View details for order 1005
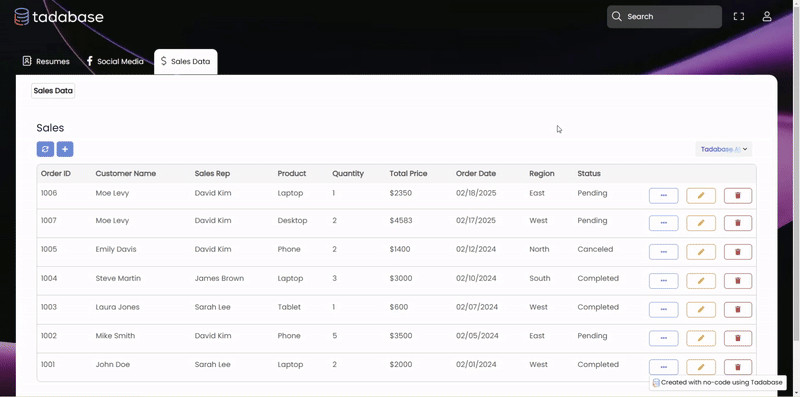Image resolution: width=800 pixels, height=397 pixels. (x=663, y=252)
